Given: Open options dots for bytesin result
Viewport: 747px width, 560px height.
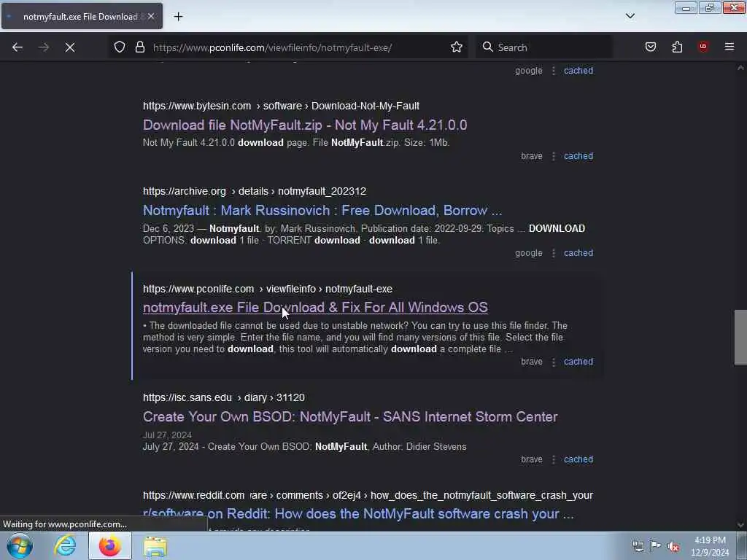Looking at the screenshot, I should [x=553, y=156].
